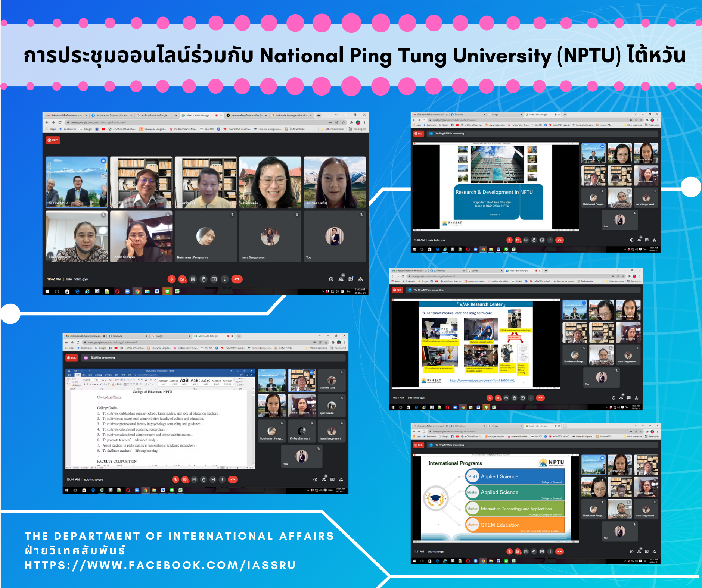Hang up the call in 11:42 AM meeting
This screenshot has width=702, height=588.
[237, 279]
